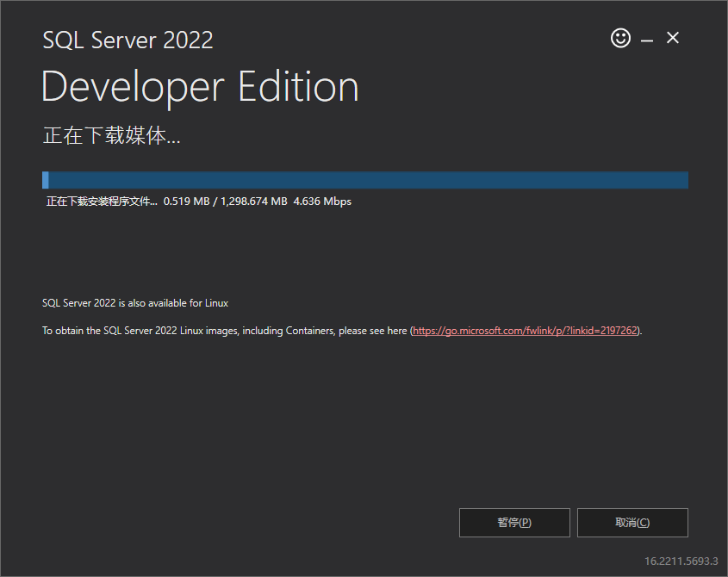This screenshot has height=577, width=728.
Task: Click the minimize dash icon
Action: pos(646,38)
